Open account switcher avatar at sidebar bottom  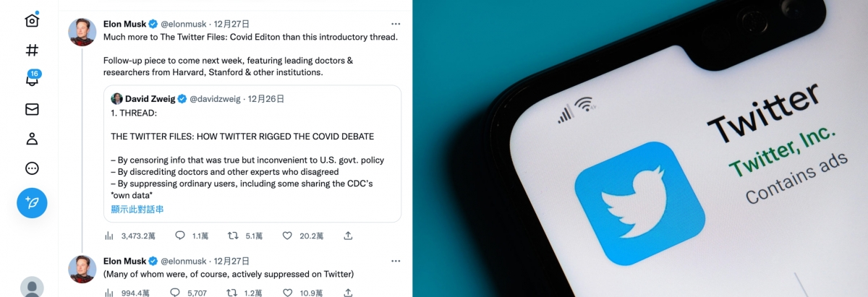pos(32,287)
